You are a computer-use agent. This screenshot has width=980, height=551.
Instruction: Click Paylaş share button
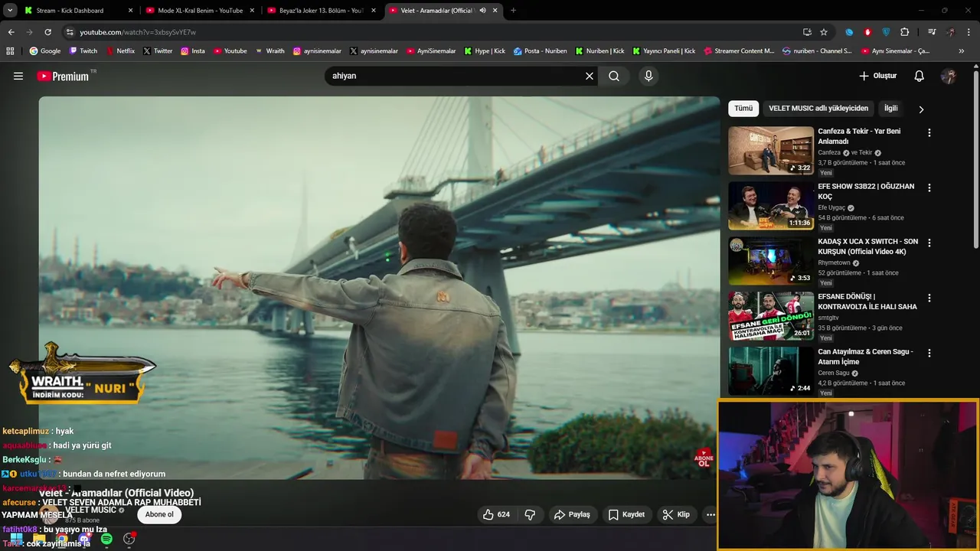click(572, 514)
